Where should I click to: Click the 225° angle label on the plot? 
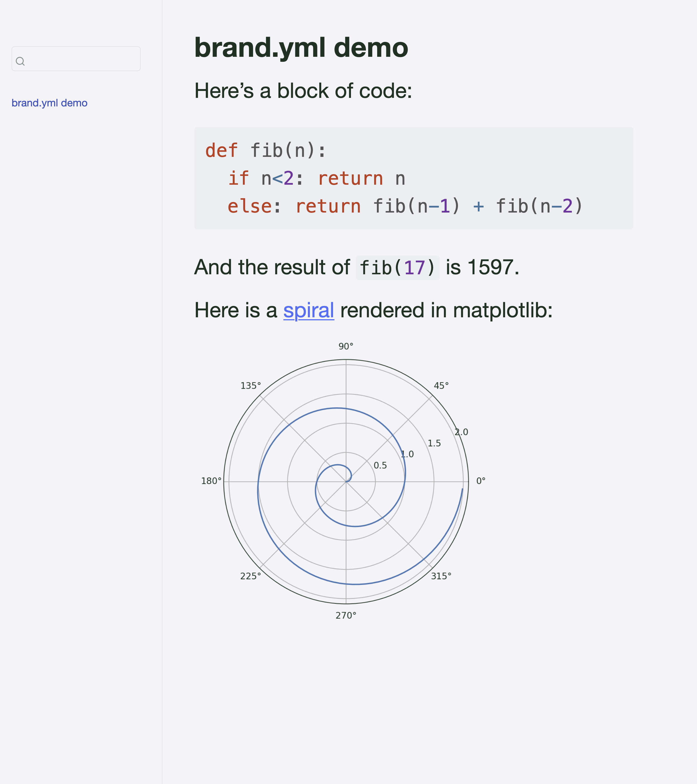click(251, 576)
